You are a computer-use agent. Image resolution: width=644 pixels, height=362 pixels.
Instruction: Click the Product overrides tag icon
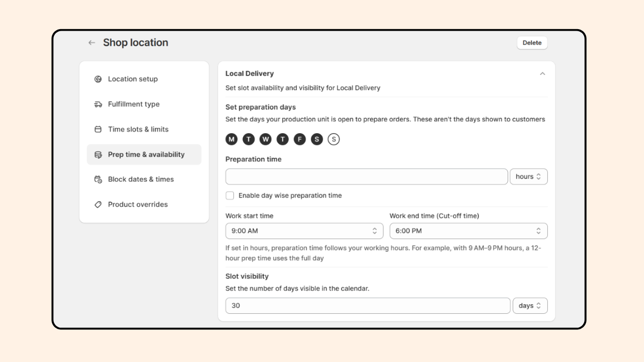click(98, 205)
